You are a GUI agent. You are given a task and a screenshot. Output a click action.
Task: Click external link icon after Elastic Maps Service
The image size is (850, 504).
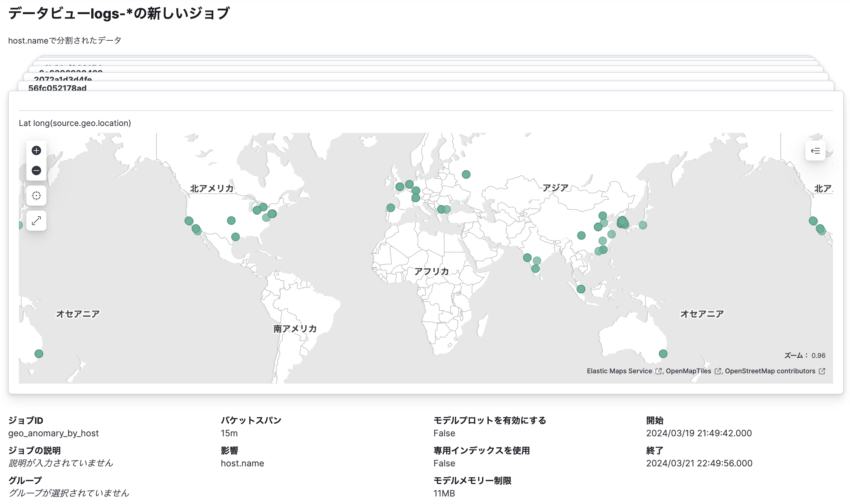tap(658, 371)
